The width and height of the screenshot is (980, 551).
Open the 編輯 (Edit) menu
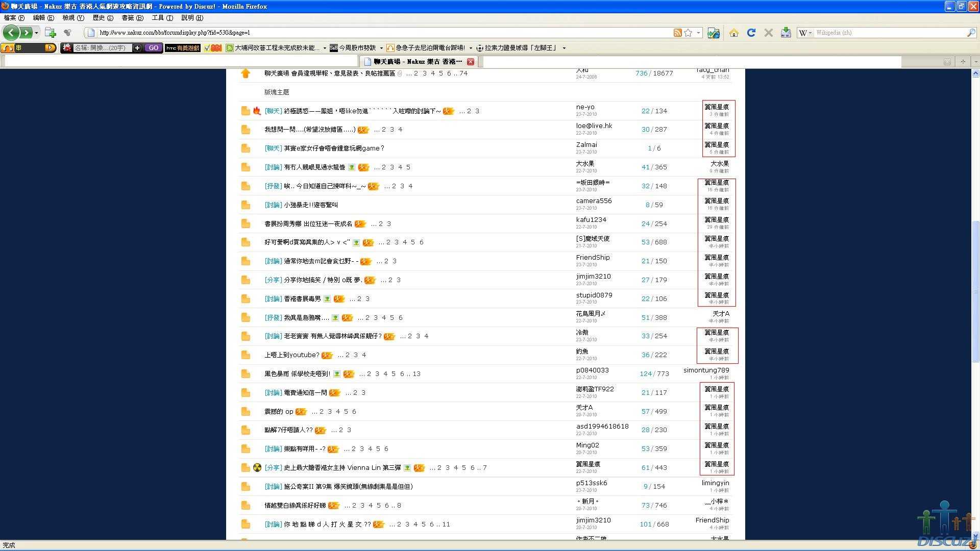tap(43, 18)
